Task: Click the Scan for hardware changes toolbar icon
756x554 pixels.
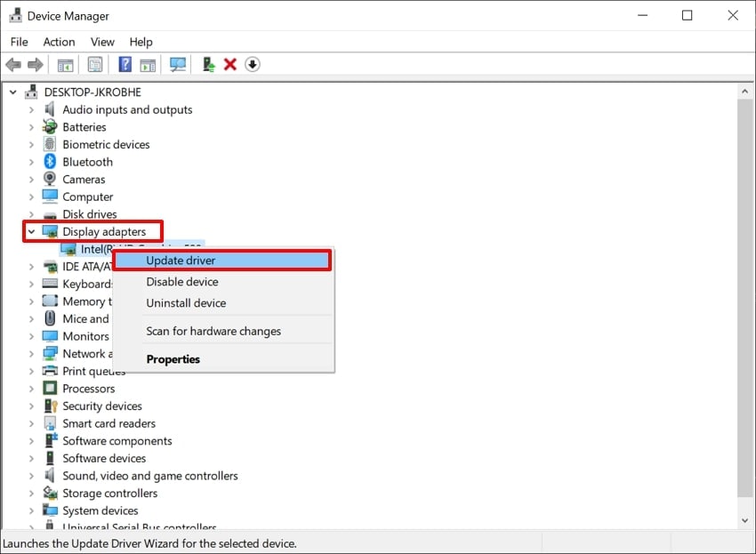Action: click(178, 63)
